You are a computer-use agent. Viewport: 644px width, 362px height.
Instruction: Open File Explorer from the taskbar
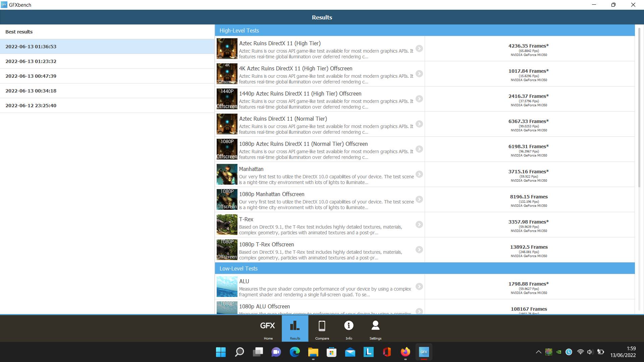click(313, 352)
